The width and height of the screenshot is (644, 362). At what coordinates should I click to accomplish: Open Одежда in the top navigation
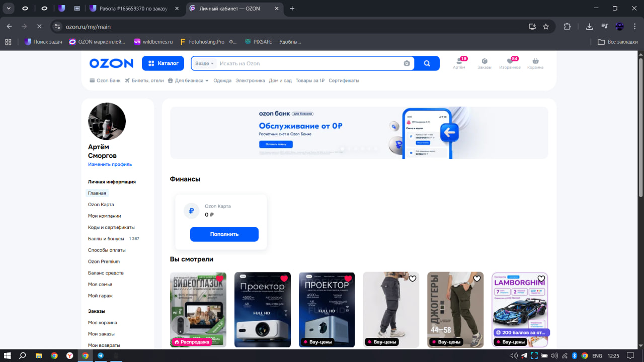(x=222, y=80)
